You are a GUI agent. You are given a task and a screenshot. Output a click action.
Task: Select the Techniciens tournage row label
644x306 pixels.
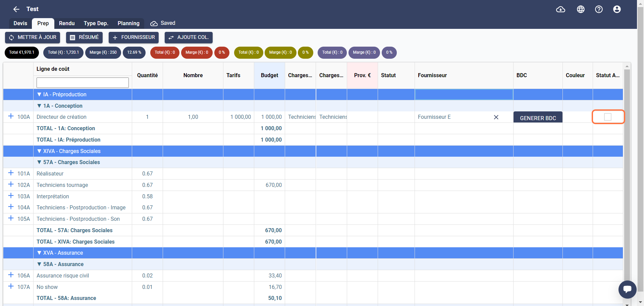pos(62,185)
